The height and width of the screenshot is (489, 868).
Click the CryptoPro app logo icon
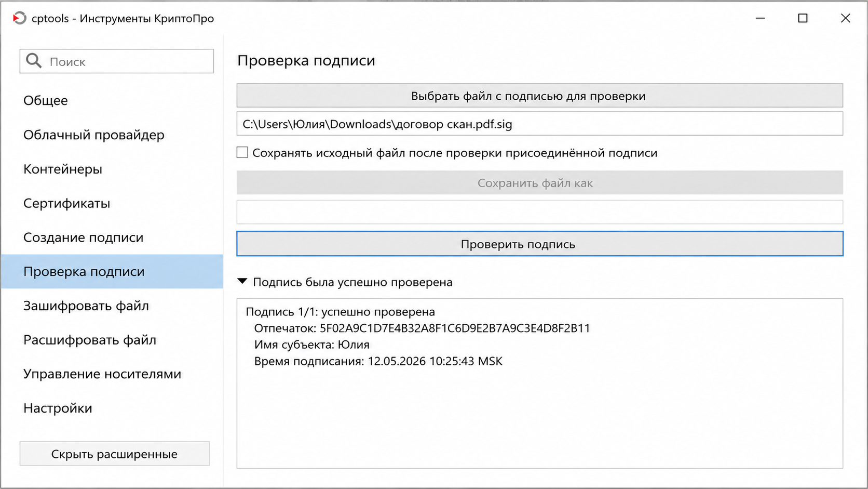19,18
